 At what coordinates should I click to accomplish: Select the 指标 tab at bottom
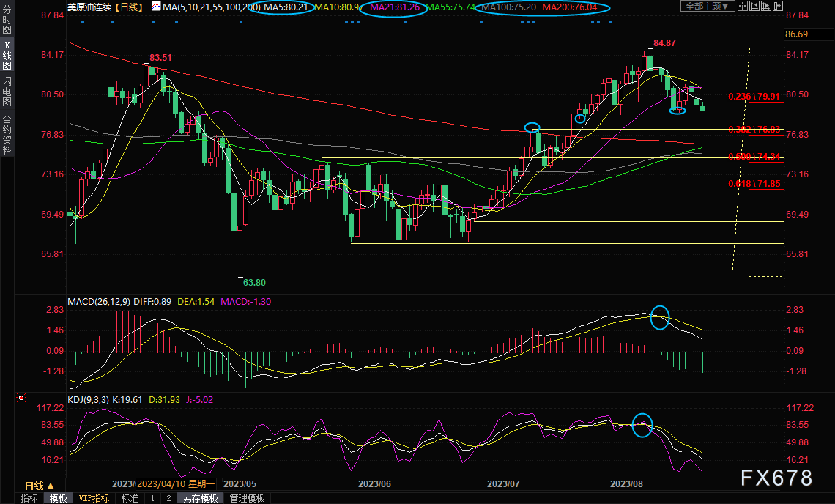point(29,498)
